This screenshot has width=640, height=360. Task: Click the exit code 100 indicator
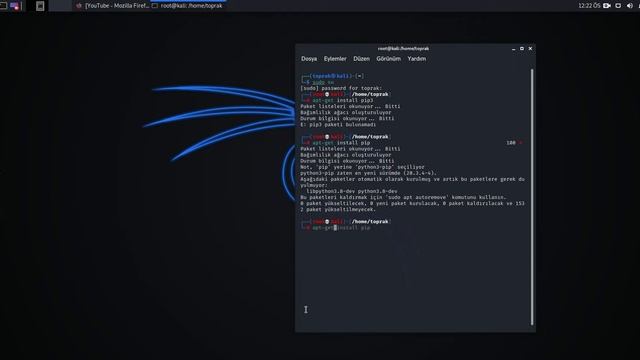[511, 143]
